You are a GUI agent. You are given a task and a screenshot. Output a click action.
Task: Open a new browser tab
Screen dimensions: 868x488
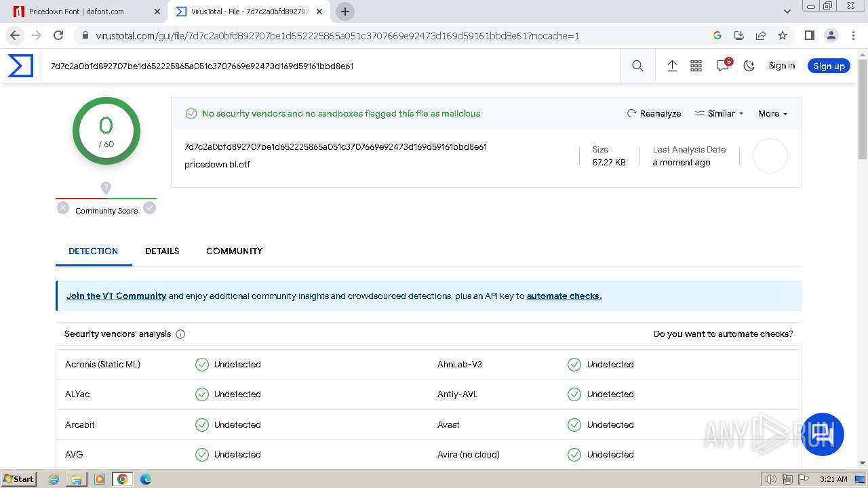[344, 12]
